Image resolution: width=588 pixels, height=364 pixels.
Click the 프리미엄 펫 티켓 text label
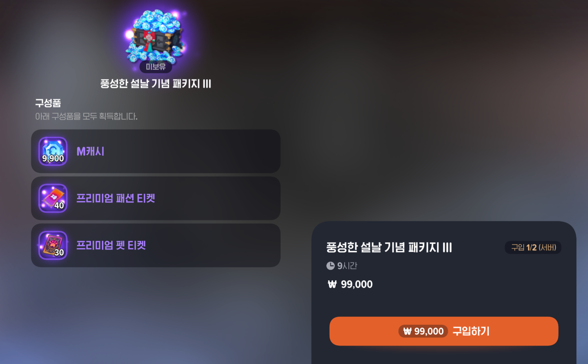point(111,245)
